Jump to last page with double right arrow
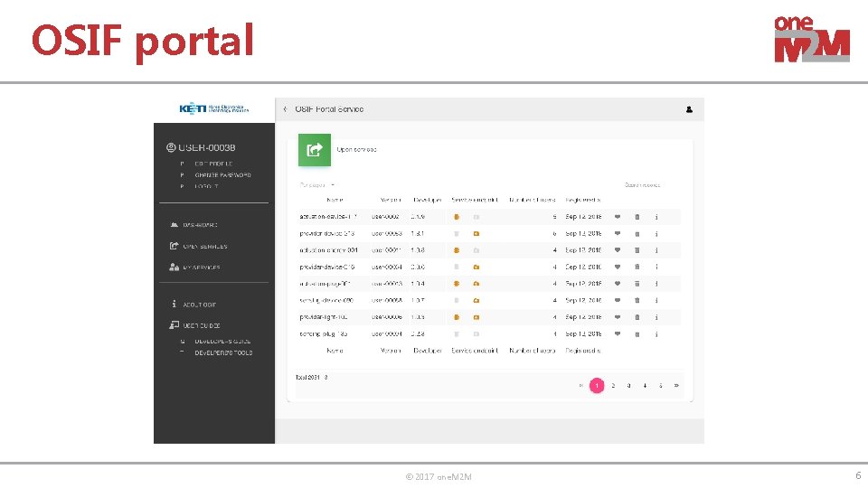 [676, 386]
